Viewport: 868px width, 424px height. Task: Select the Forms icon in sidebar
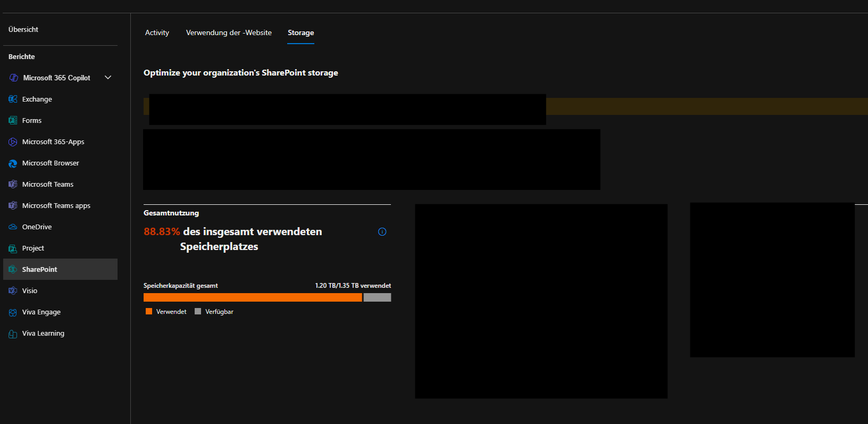point(13,121)
